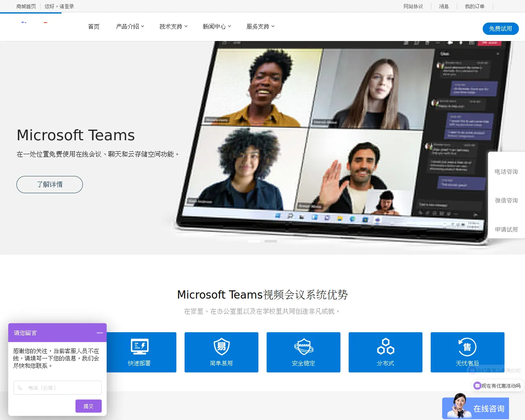The image size is (525, 420).
Task: Select 申请试用 in side panel
Action: click(506, 229)
